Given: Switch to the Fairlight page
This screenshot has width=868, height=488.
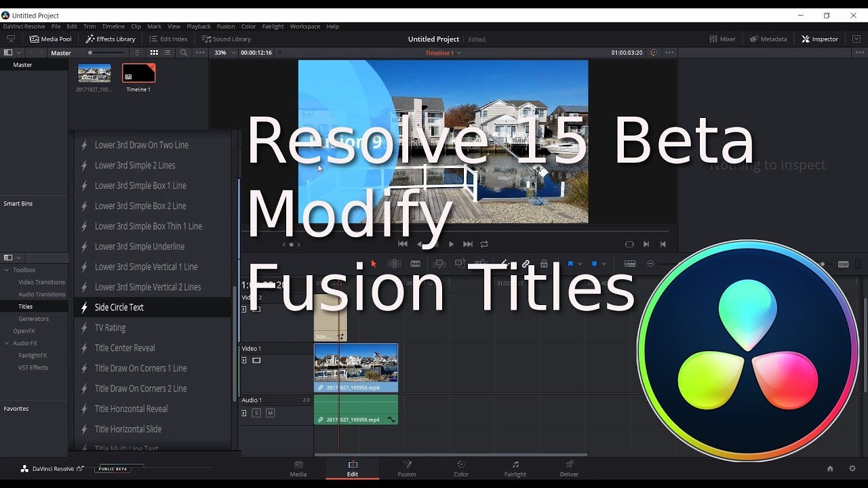Looking at the screenshot, I should tap(515, 469).
